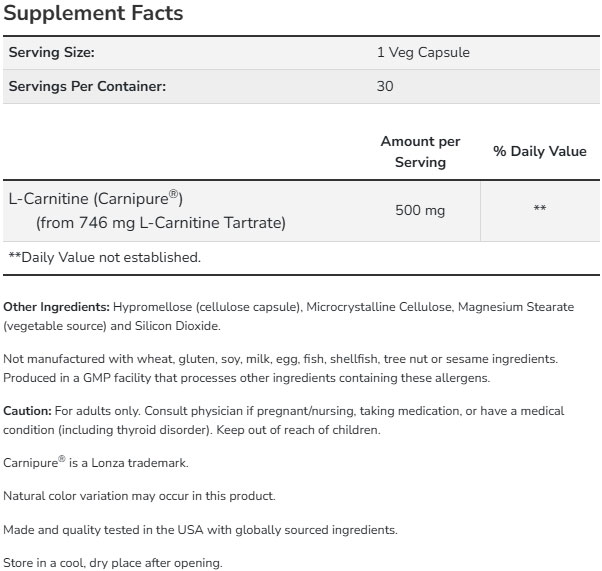Select the 500 mg amount cell

[420, 210]
